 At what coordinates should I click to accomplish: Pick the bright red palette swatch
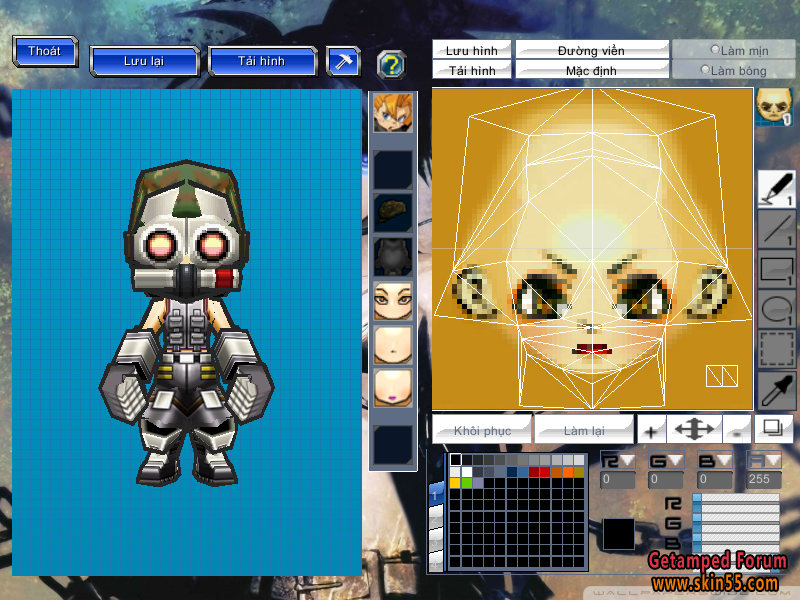545,471
